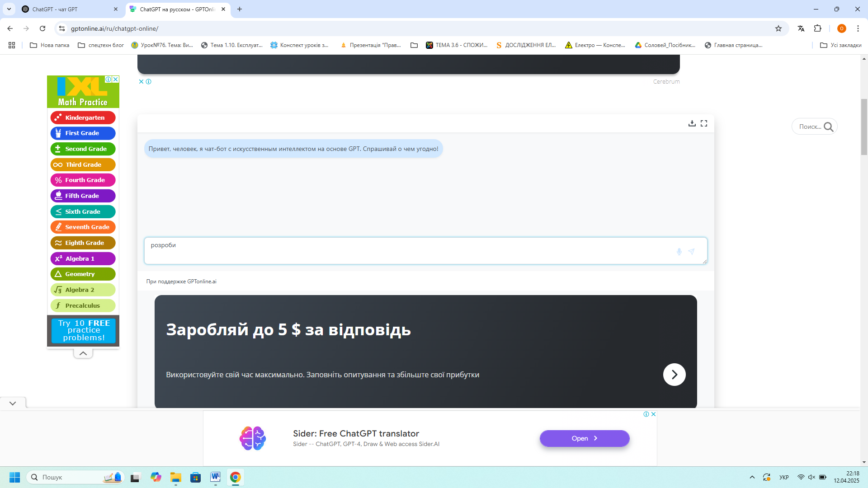Click the round arrow button on survey ad
Screen dimensions: 868x488
[x=674, y=375]
